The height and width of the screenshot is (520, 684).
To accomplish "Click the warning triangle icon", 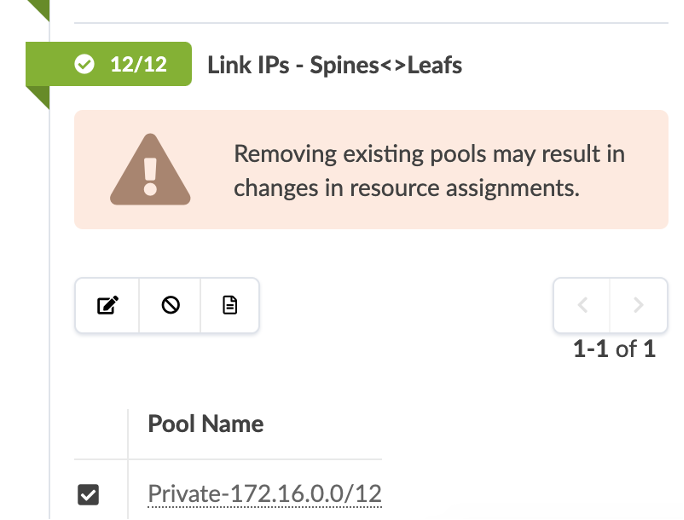I will click(x=150, y=170).
